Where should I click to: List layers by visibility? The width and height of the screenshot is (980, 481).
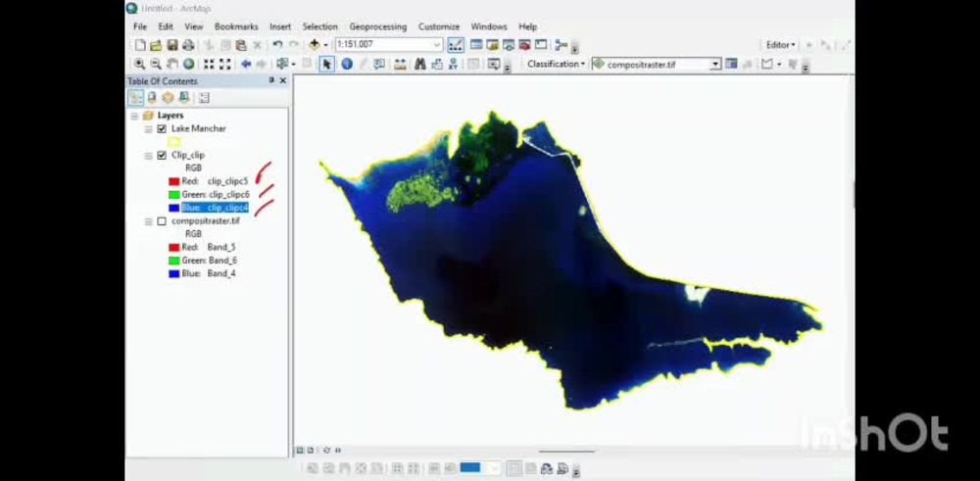tap(168, 97)
